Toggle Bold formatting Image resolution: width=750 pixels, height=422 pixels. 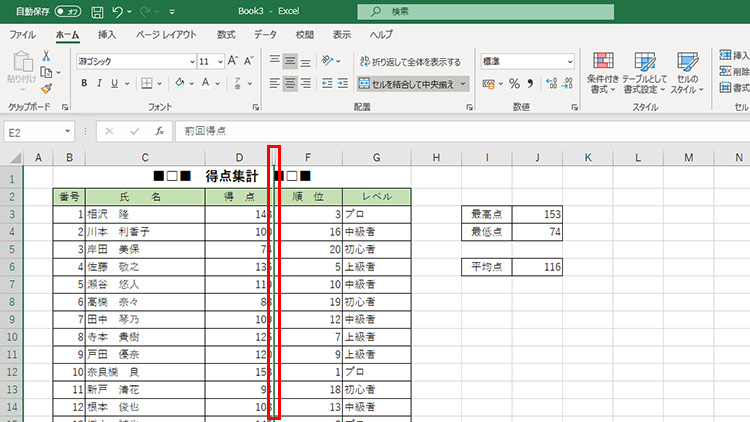coord(85,84)
